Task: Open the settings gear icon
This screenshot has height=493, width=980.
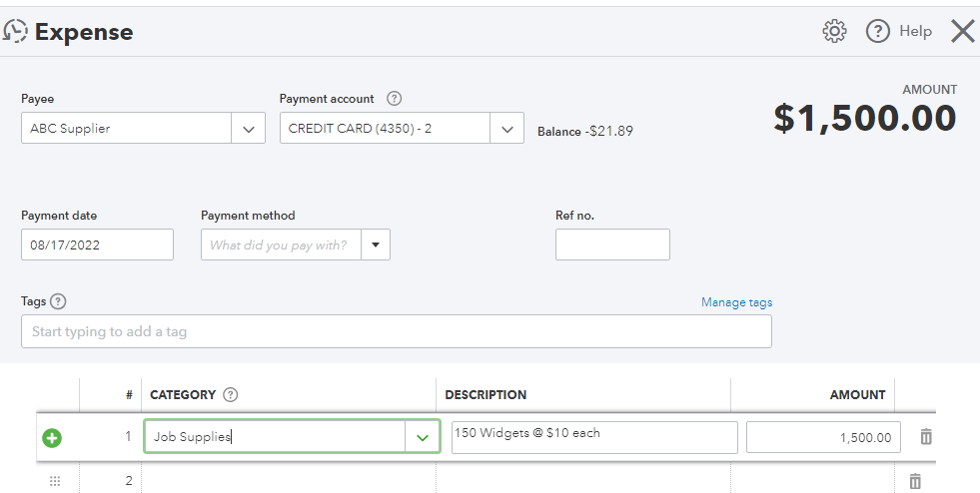Action: pyautogui.click(x=834, y=31)
